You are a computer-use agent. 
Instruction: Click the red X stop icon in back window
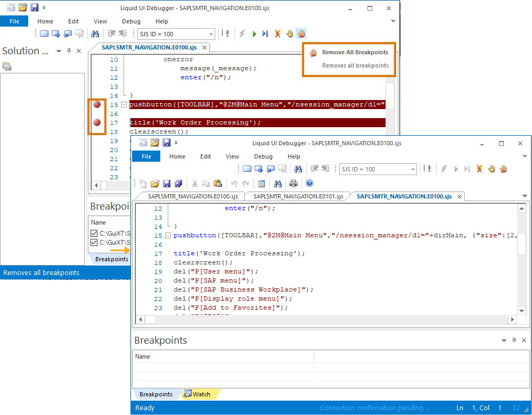point(277,34)
